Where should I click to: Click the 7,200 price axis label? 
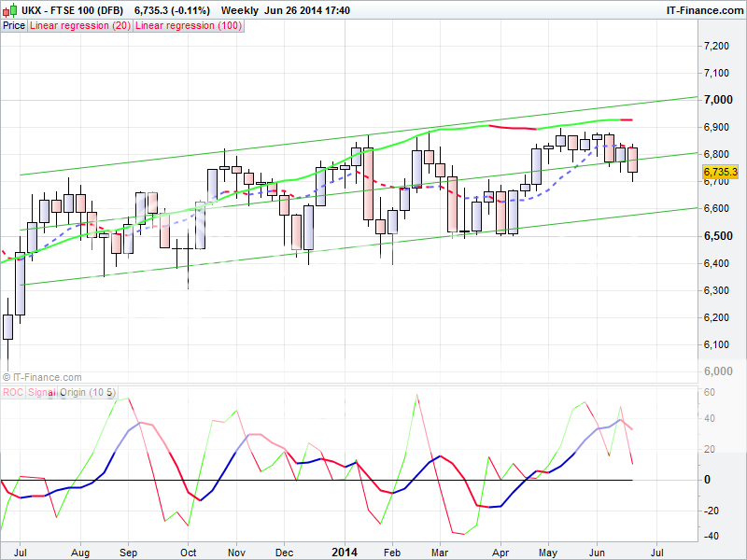pyautogui.click(x=716, y=46)
